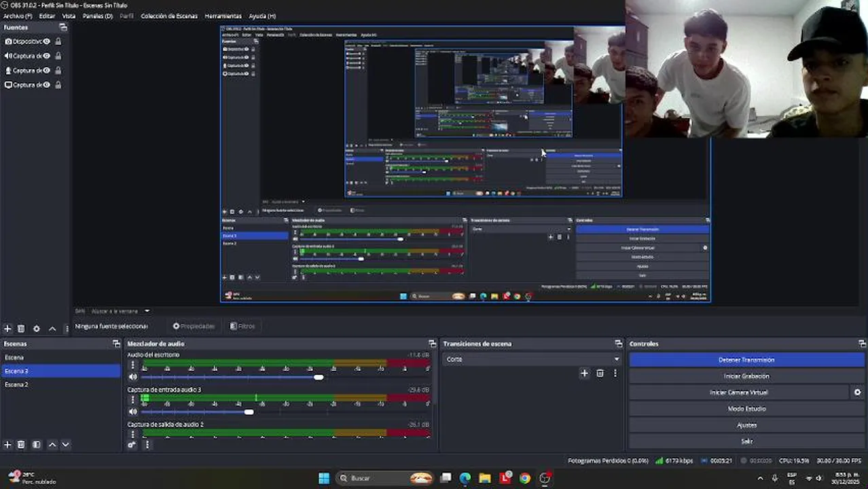
Task: Click the OBS Studio taskbar icon
Action: point(545,478)
